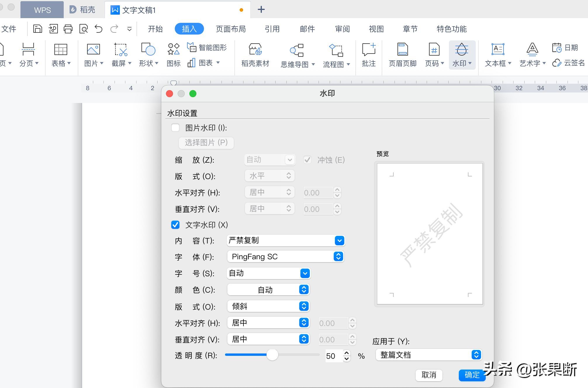Click the 艺术字 word art icon
The height and width of the screenshot is (388, 588).
[x=532, y=49]
